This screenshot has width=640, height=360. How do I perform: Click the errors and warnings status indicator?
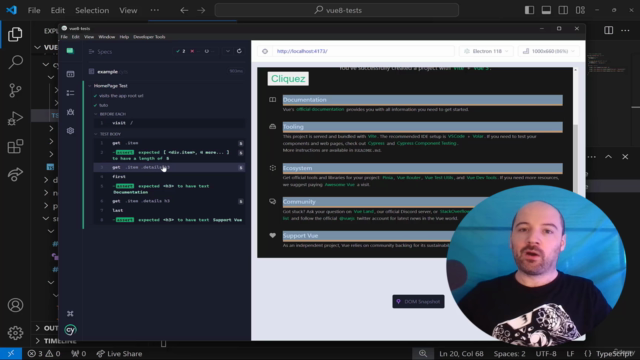44,353
